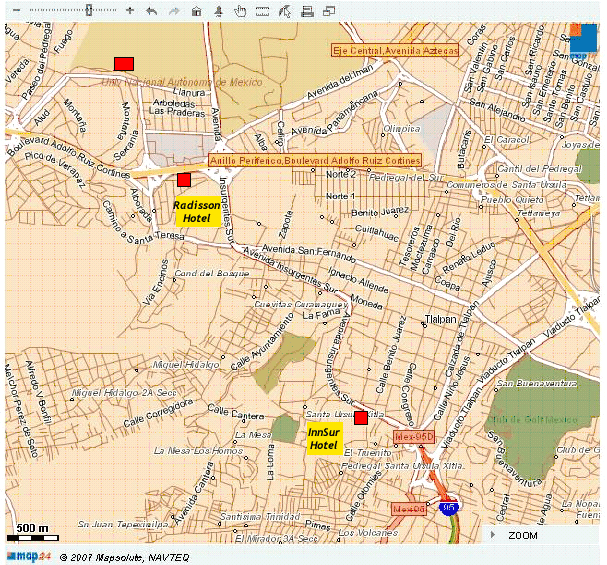Click the Eje Central, Avenida Aztecas label
The width and height of the screenshot is (607, 565).
396,51
